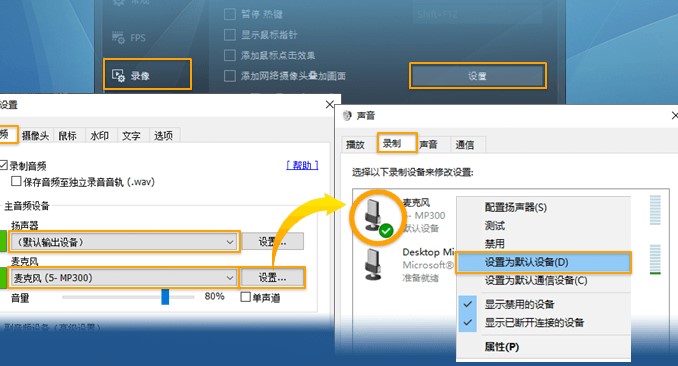
Task: Choose 设置为默认设备(D) menu item
Action: click(x=544, y=262)
